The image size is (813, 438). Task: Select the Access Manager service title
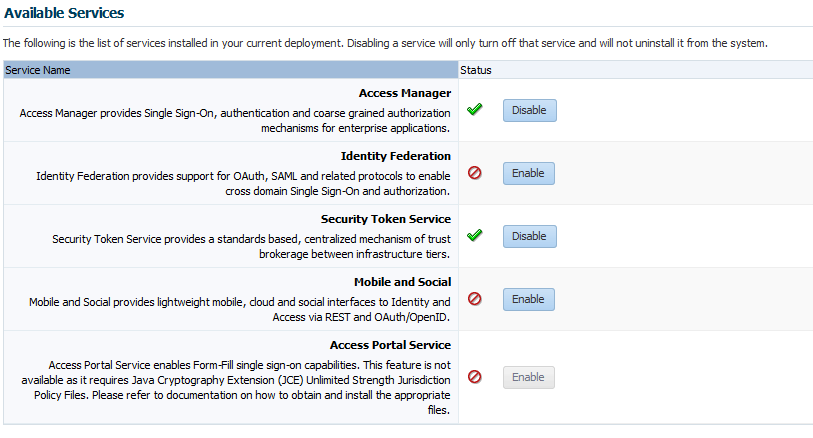[405, 93]
